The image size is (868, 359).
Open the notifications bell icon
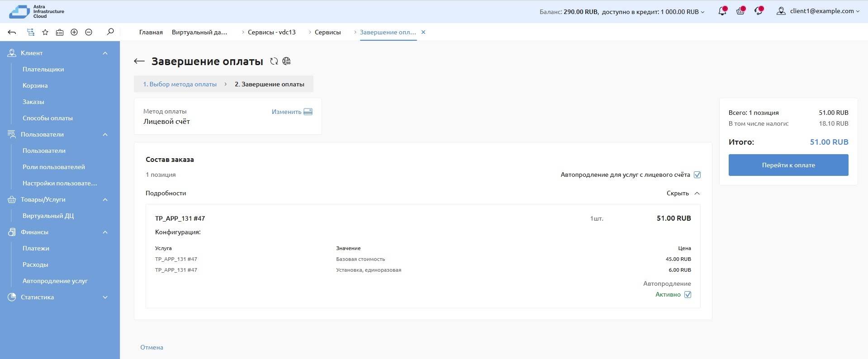tap(722, 11)
